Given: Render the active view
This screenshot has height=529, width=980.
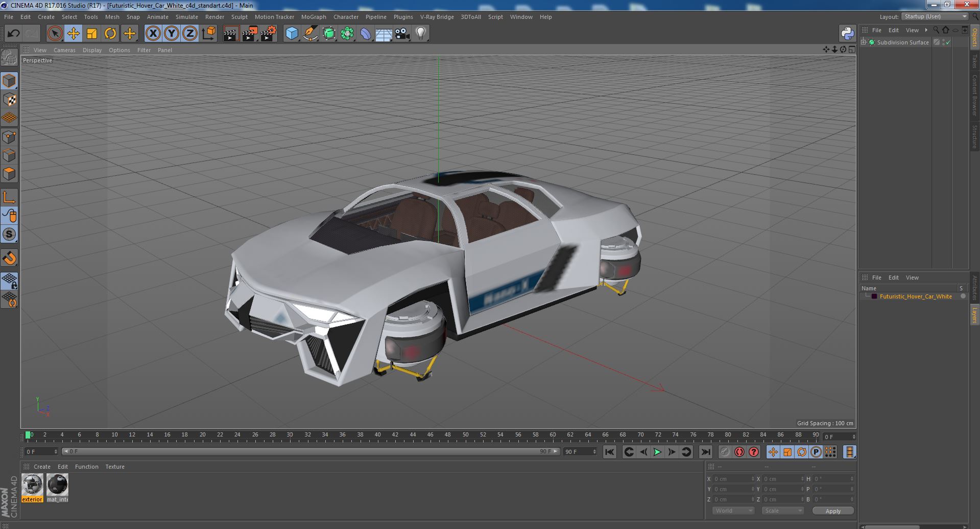Looking at the screenshot, I should click(231, 34).
